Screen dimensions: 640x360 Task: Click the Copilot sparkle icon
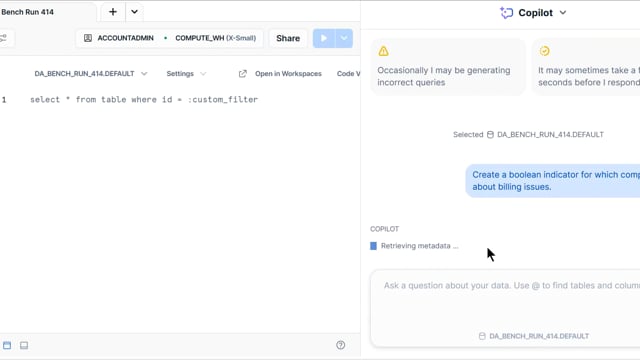coord(507,13)
